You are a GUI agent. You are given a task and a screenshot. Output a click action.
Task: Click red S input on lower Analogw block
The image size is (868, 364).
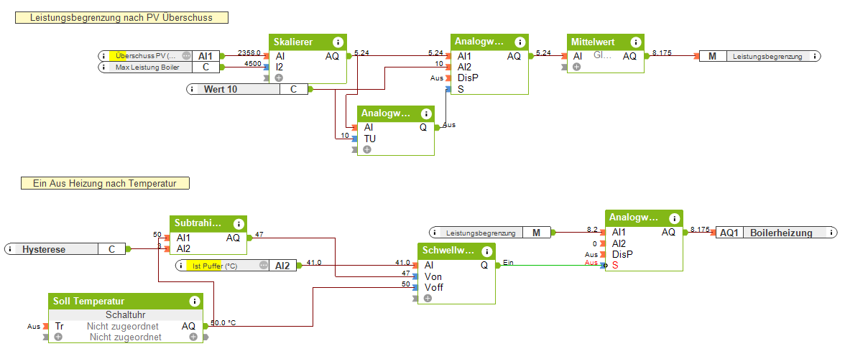click(x=615, y=265)
